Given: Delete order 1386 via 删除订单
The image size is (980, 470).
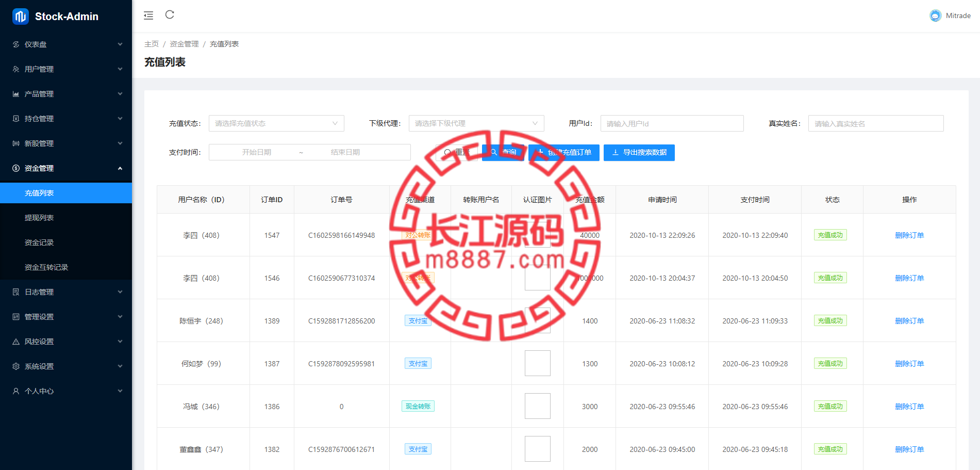Looking at the screenshot, I should [x=909, y=407].
